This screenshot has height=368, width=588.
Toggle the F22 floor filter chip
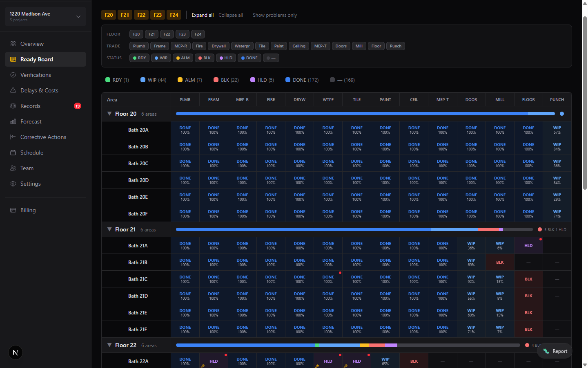[167, 34]
